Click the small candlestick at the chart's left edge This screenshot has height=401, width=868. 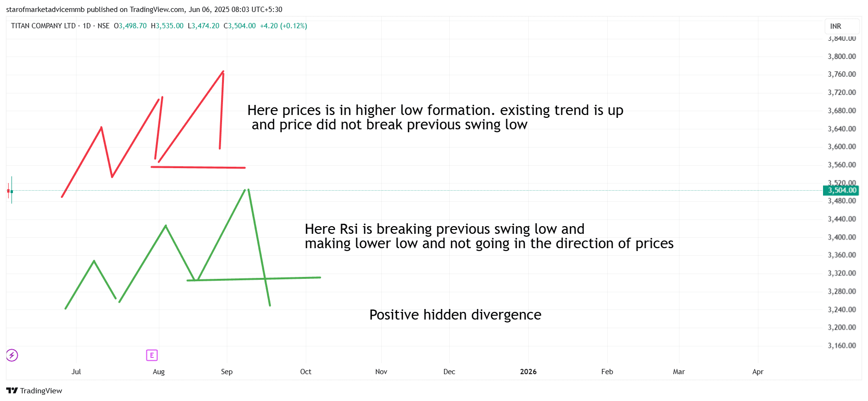point(11,191)
